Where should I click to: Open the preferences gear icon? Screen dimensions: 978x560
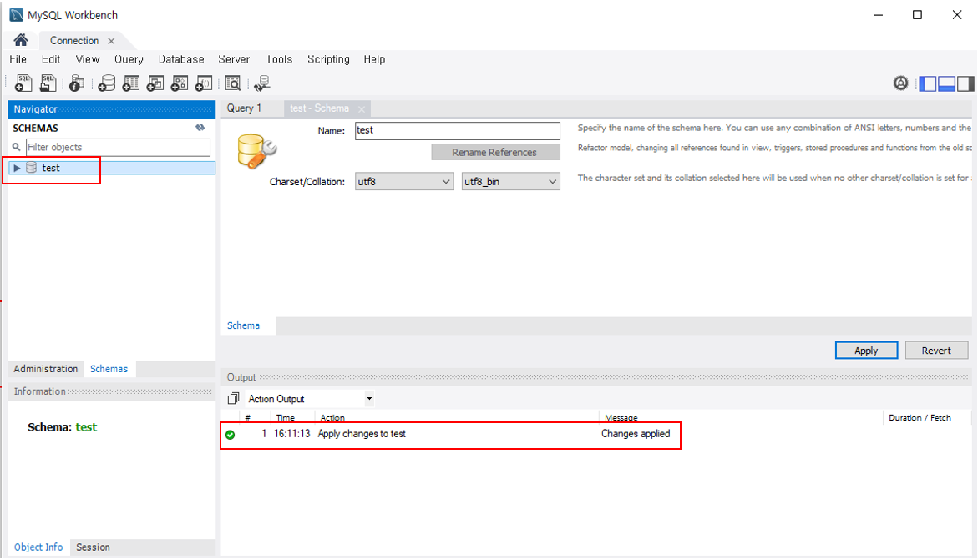(900, 83)
